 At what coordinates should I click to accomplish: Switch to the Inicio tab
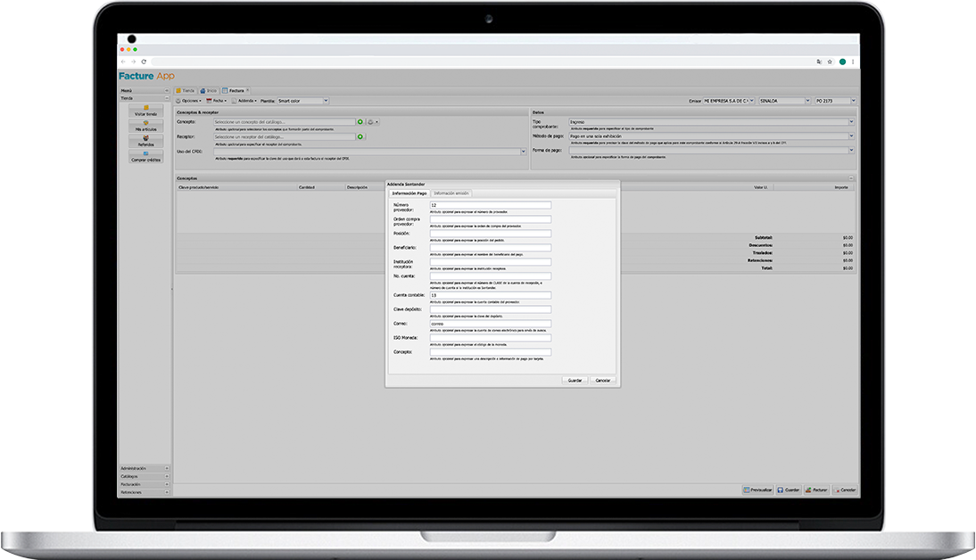[x=209, y=90]
